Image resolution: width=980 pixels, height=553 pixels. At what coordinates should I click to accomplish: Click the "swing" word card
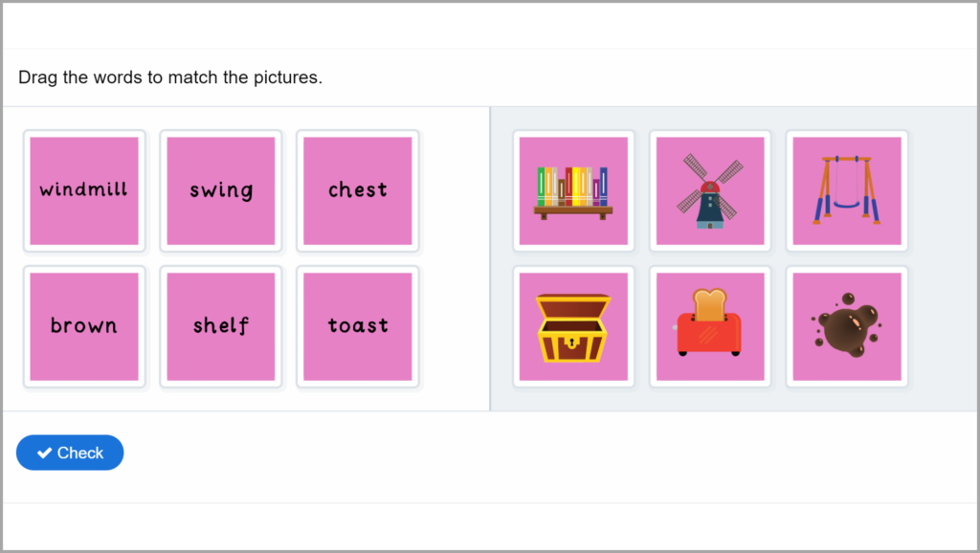[x=221, y=190]
